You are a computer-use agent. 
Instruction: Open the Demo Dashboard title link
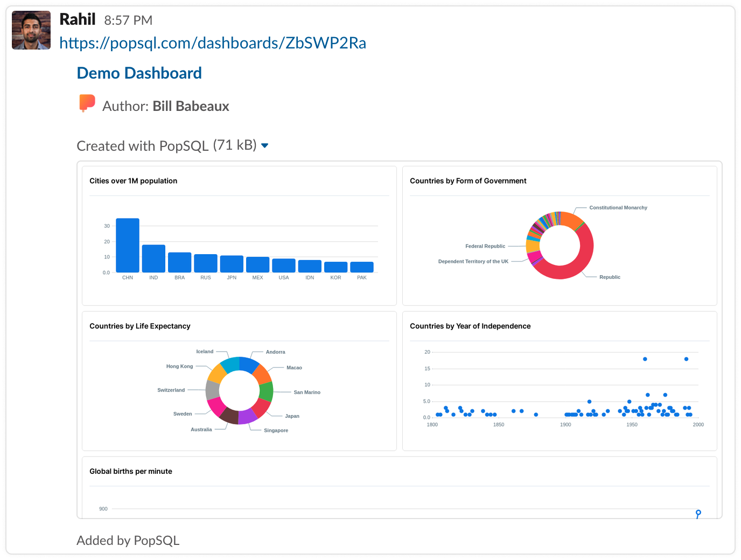[139, 73]
